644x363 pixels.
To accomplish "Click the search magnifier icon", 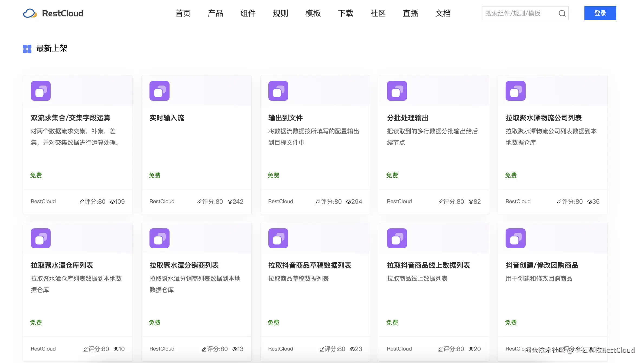I will (x=562, y=13).
